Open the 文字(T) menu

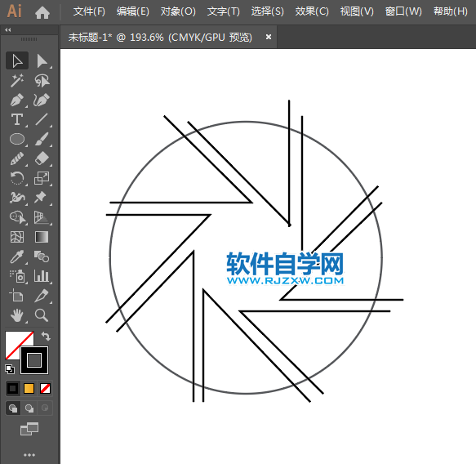(x=224, y=11)
